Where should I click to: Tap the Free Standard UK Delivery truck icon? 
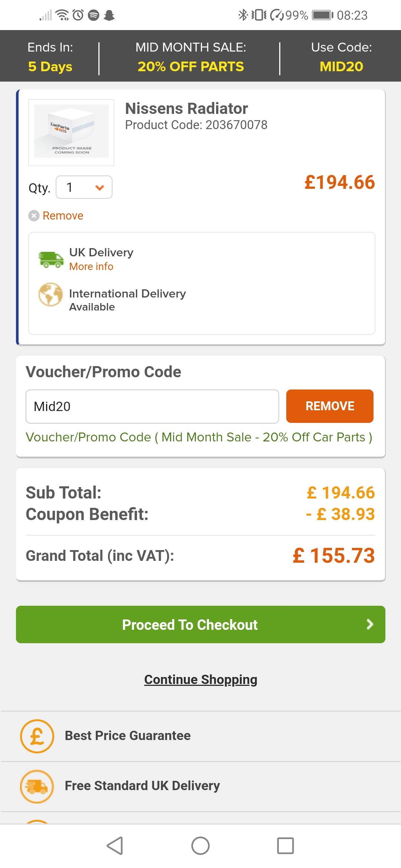pos(37,786)
